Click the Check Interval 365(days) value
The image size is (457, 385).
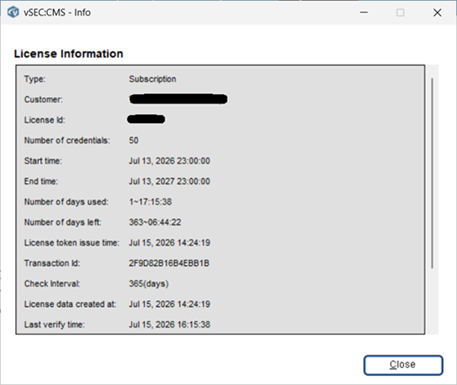(x=149, y=284)
